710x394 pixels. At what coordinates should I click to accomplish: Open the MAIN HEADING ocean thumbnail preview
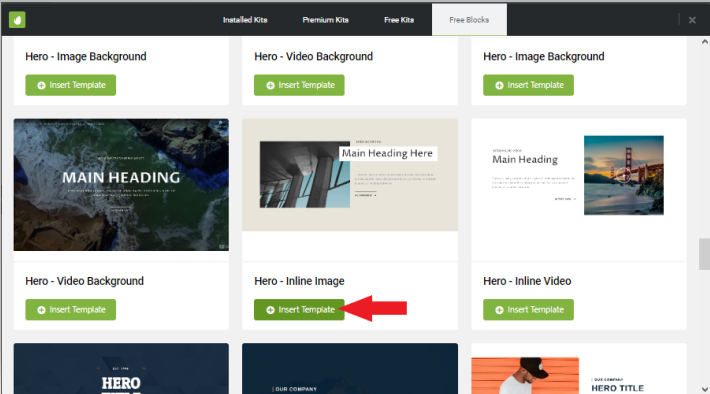click(x=121, y=185)
